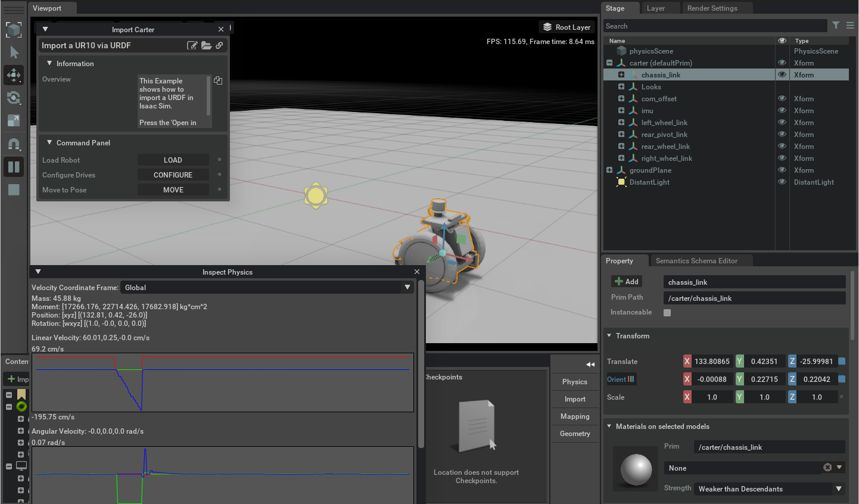Copy the Overview text

218,80
